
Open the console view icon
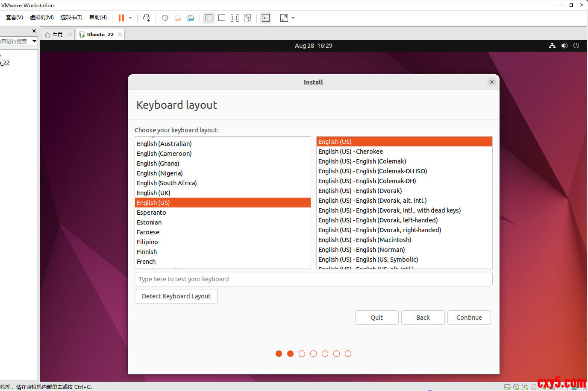pos(266,18)
